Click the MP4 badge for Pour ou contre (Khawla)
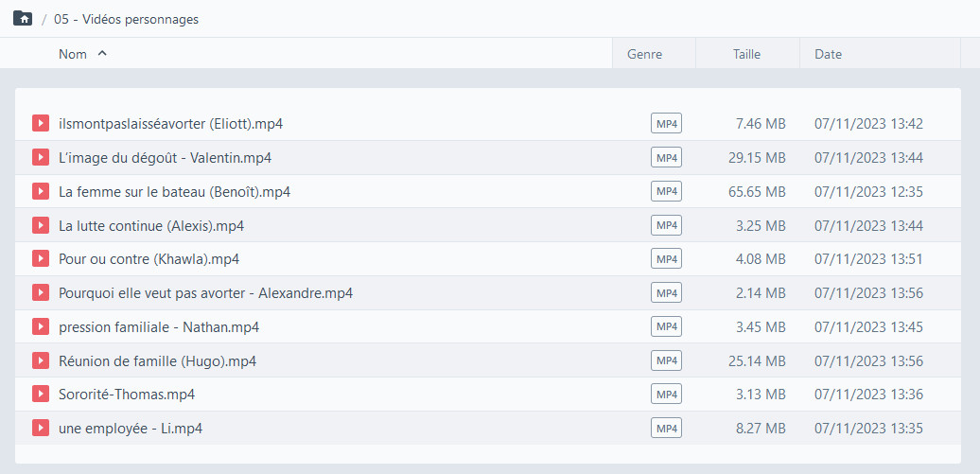980x474 pixels. pyautogui.click(x=666, y=259)
